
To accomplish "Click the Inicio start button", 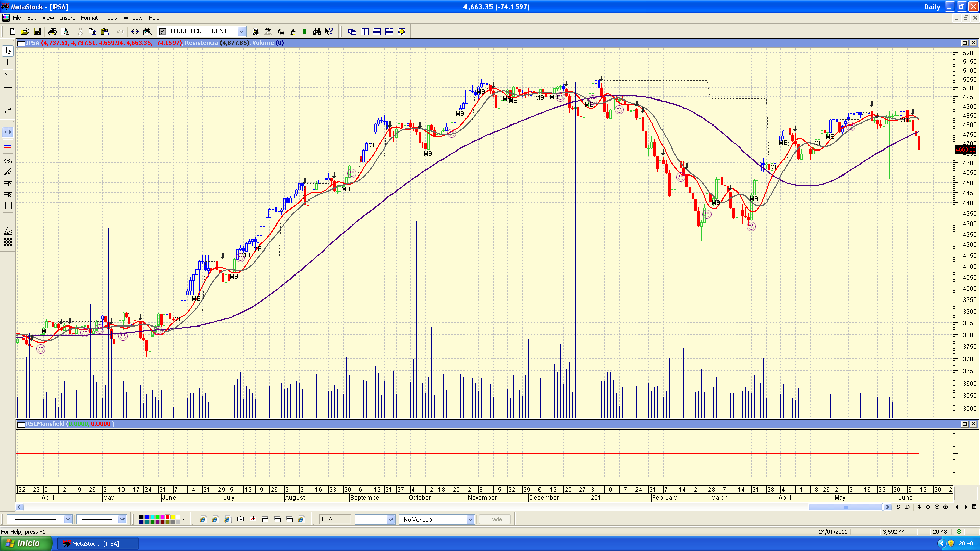I will click(26, 543).
